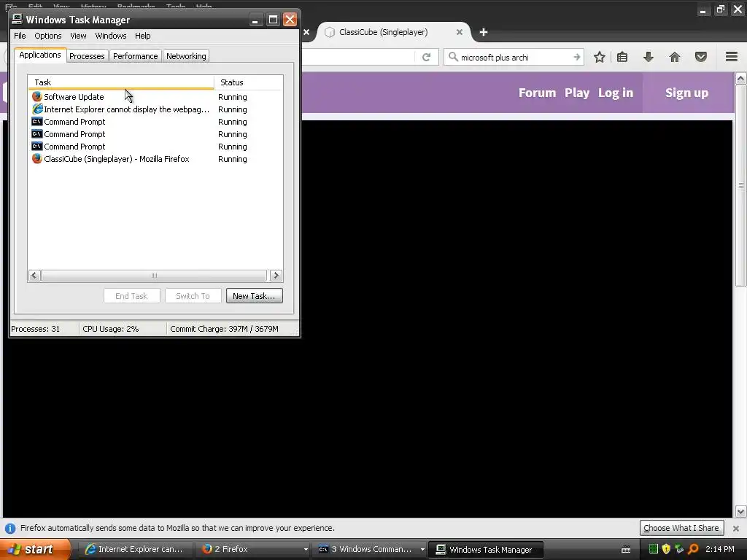Expand the 3 Windows Command taskbar group dropdown
The height and width of the screenshot is (560, 747).
(422, 550)
